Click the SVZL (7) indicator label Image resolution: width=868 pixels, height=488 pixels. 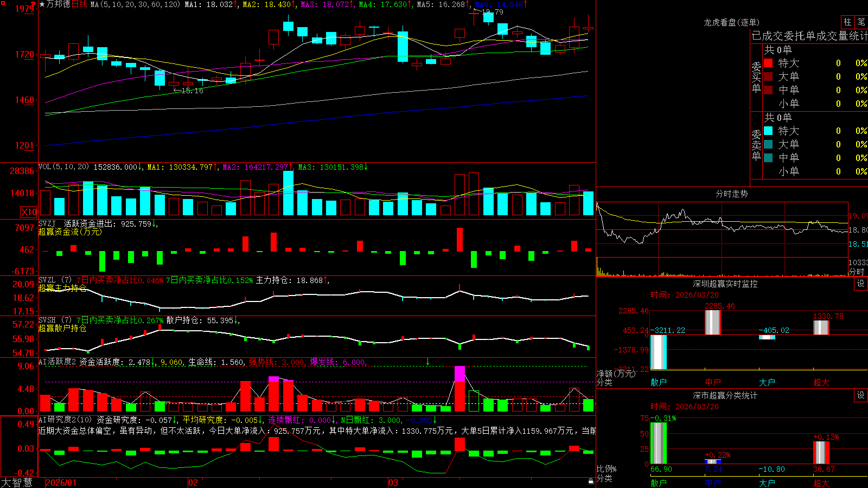point(55,280)
